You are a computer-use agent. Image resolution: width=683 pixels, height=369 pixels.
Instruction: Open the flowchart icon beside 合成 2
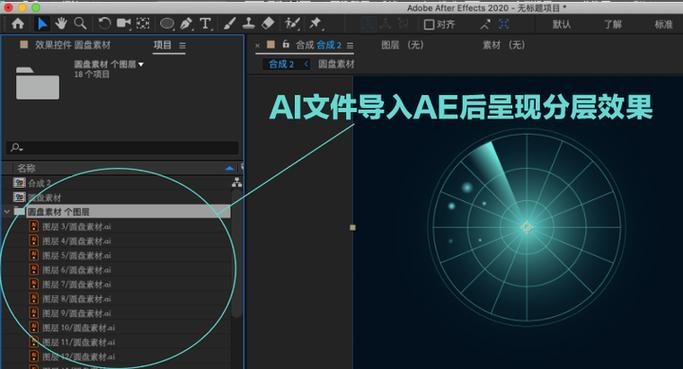click(x=237, y=183)
